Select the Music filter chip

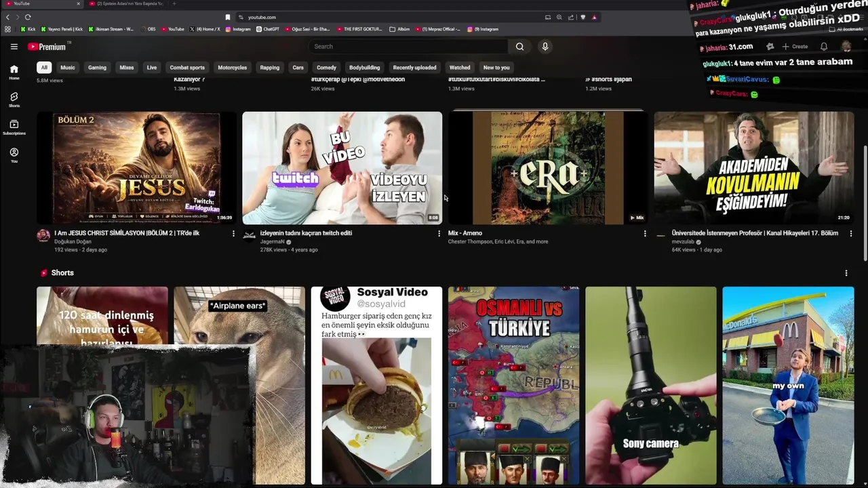click(x=68, y=68)
